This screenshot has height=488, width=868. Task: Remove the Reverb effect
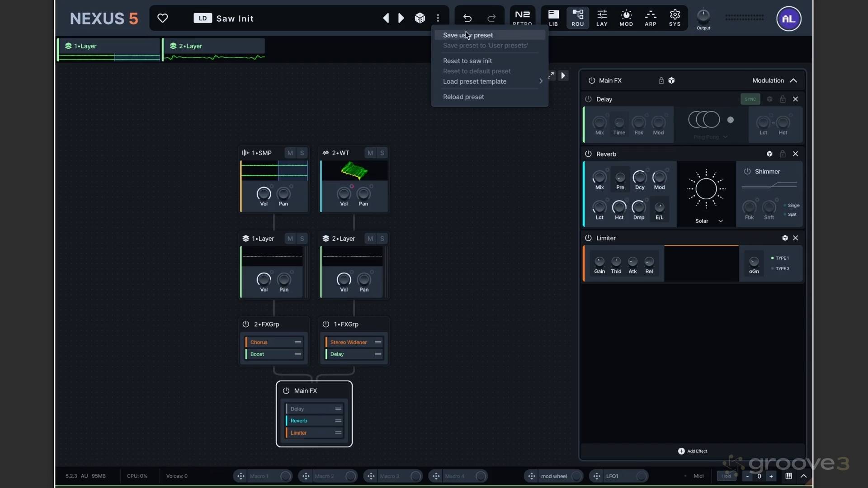pos(796,154)
